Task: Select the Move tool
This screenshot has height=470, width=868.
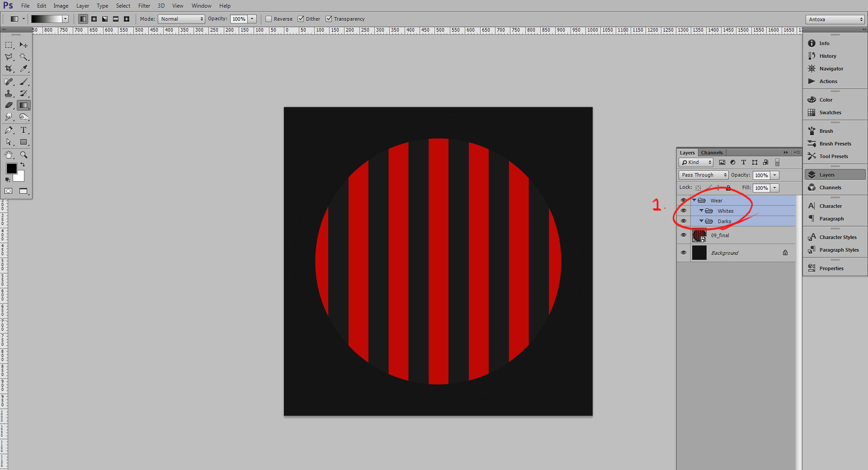Action: 24,45
